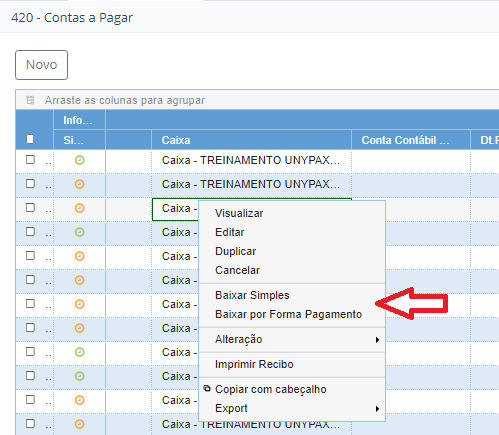
Task: Select Duplicar in the context menu
Action: (292, 251)
